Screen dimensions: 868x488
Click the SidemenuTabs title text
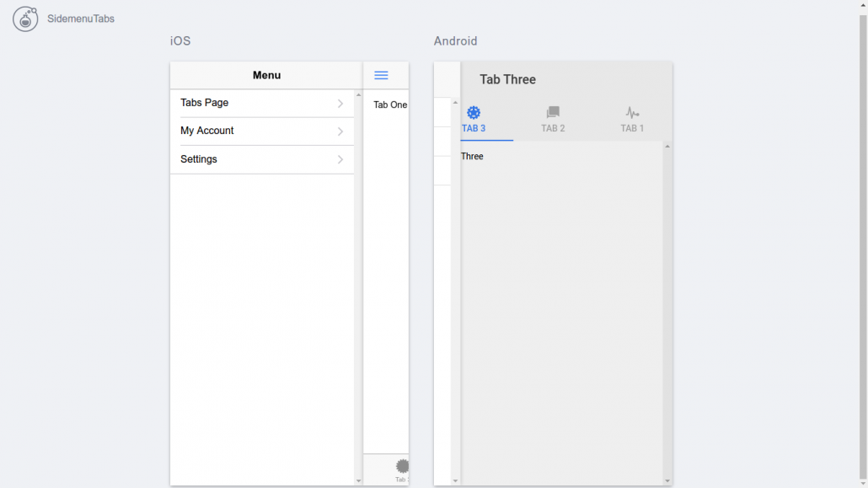point(82,19)
